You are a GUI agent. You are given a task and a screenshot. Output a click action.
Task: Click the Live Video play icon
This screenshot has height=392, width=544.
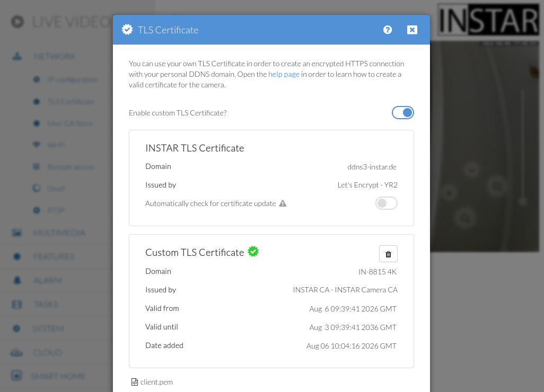(17, 22)
